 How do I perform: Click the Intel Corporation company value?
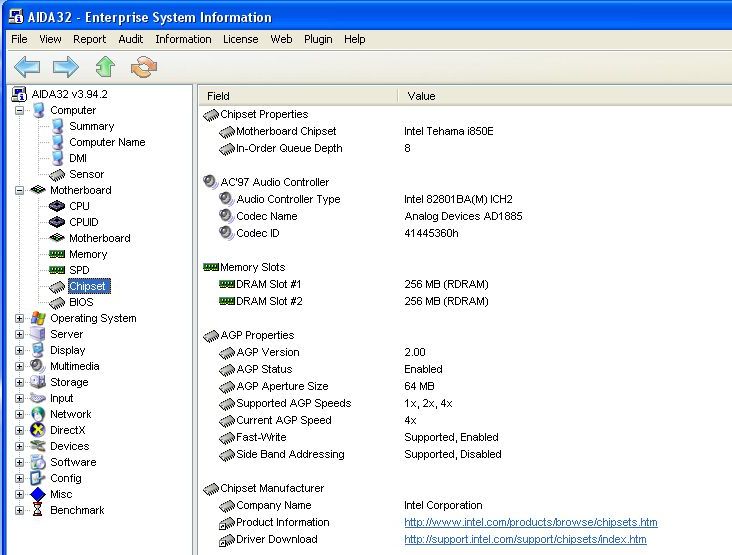click(443, 506)
